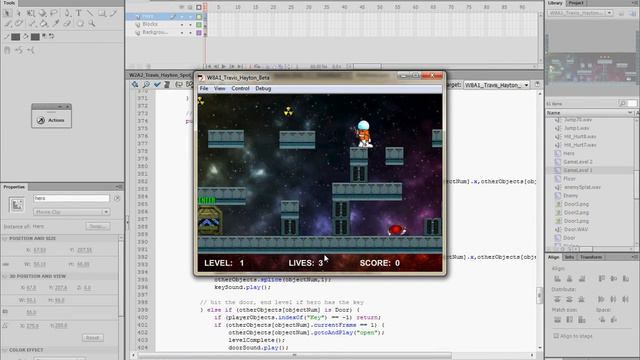Toggle visibility dot of Hero layer

pos(182,17)
